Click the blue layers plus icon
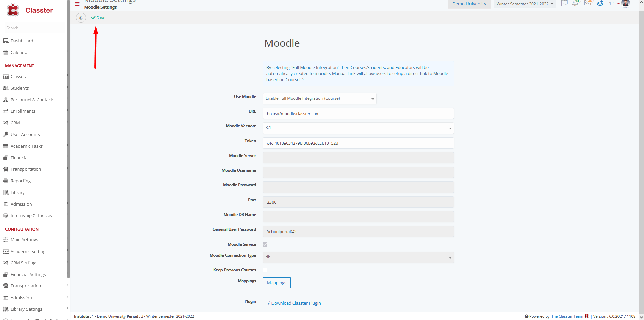This screenshot has height=320, width=644. click(x=600, y=3)
